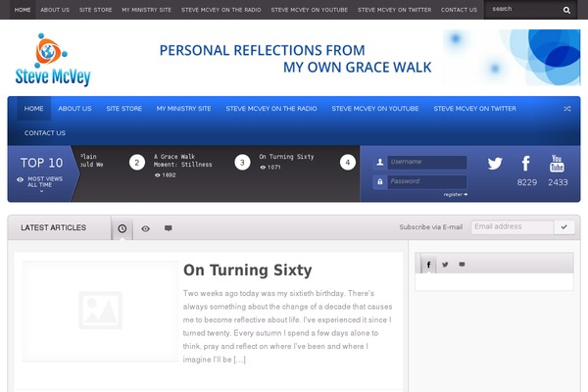Click the lock icon beside Password
588x392 pixels.
click(x=380, y=182)
